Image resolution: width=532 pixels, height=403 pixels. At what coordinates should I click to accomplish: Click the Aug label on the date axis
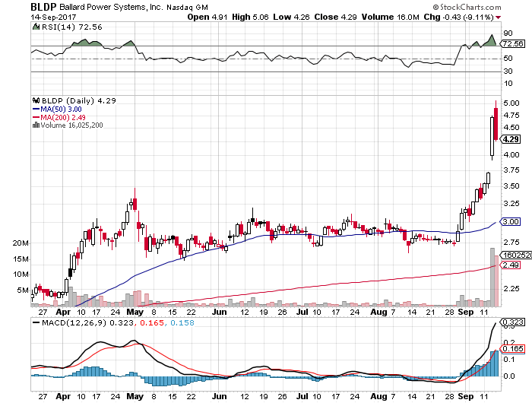378,313
